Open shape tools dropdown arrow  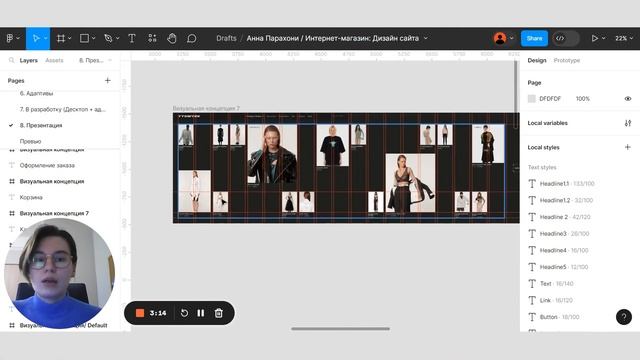[x=93, y=38]
